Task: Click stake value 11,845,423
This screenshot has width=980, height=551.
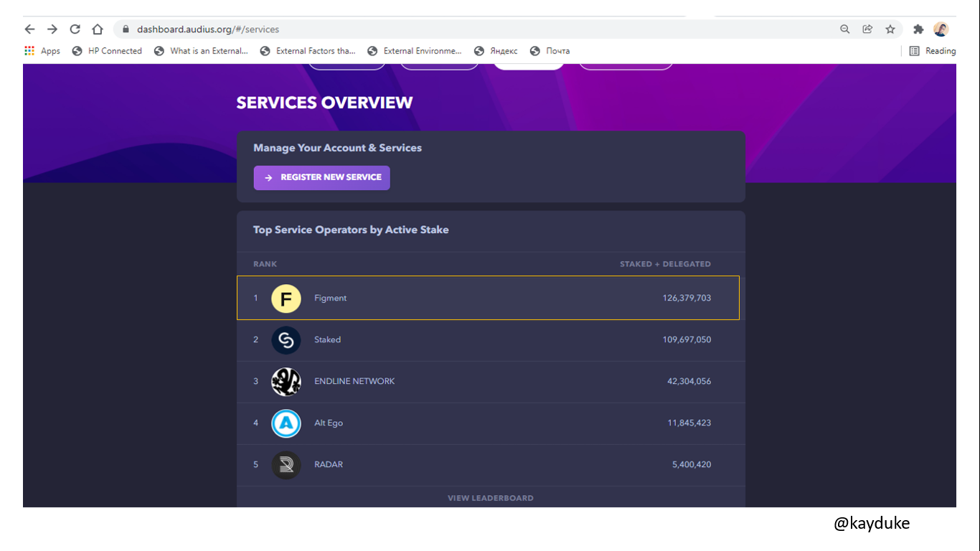Action: point(689,423)
